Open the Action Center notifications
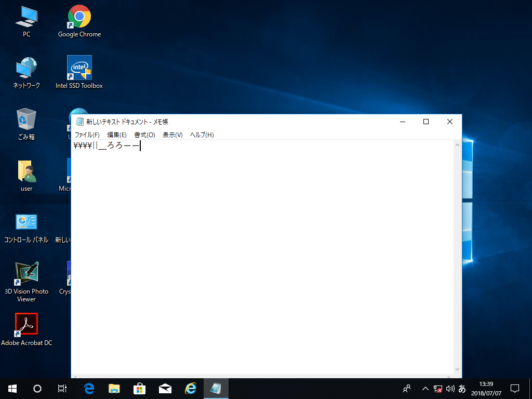532x399 pixels. click(x=514, y=388)
